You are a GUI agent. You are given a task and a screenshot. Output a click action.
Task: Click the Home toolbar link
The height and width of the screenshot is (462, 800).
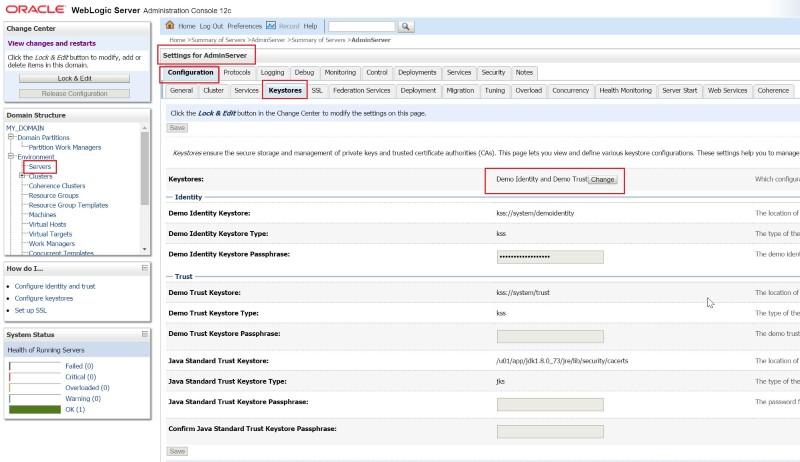pyautogui.click(x=187, y=26)
